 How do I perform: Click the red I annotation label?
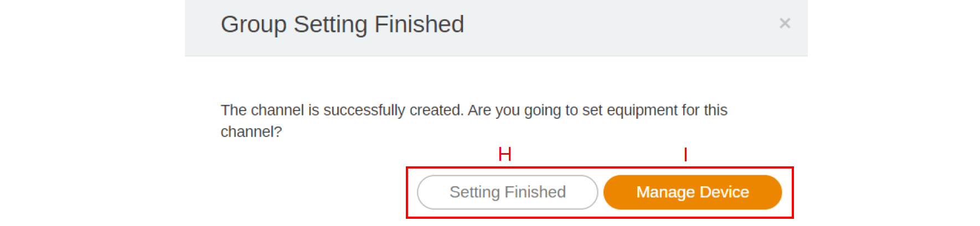pyautogui.click(x=685, y=154)
